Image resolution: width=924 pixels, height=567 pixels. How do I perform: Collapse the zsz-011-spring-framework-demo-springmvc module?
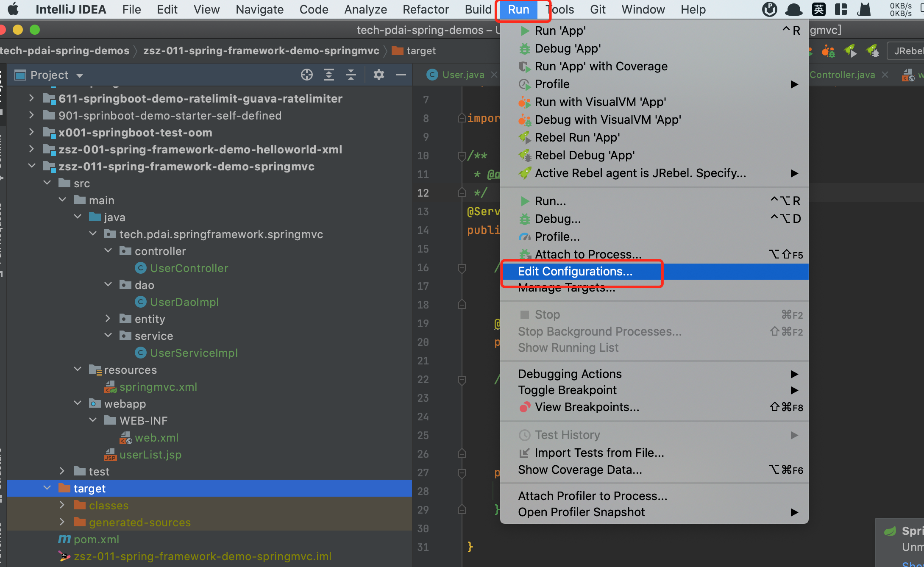pos(32,167)
